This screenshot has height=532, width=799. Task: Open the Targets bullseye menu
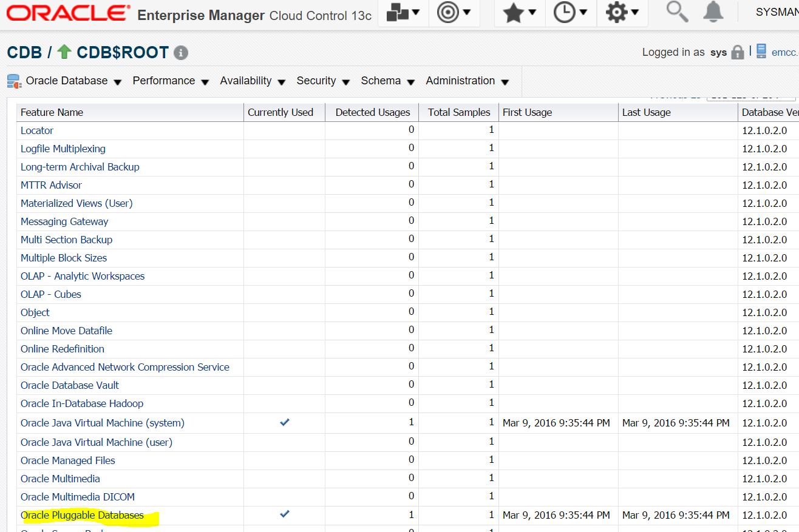(x=454, y=13)
